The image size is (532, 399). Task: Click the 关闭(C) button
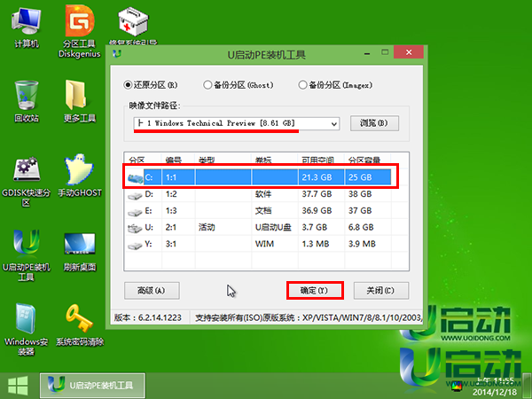tap(381, 291)
